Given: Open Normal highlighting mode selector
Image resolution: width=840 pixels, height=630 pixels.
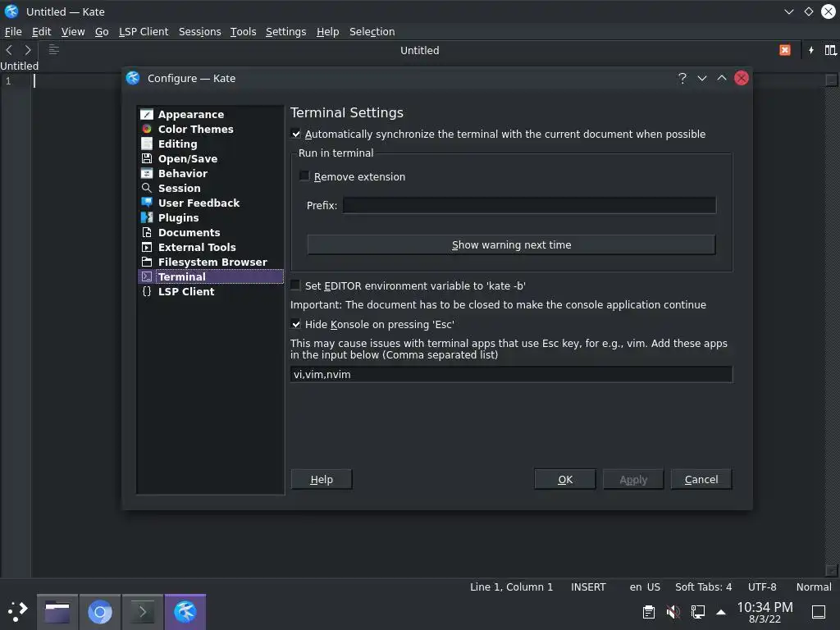Looking at the screenshot, I should pos(814,587).
